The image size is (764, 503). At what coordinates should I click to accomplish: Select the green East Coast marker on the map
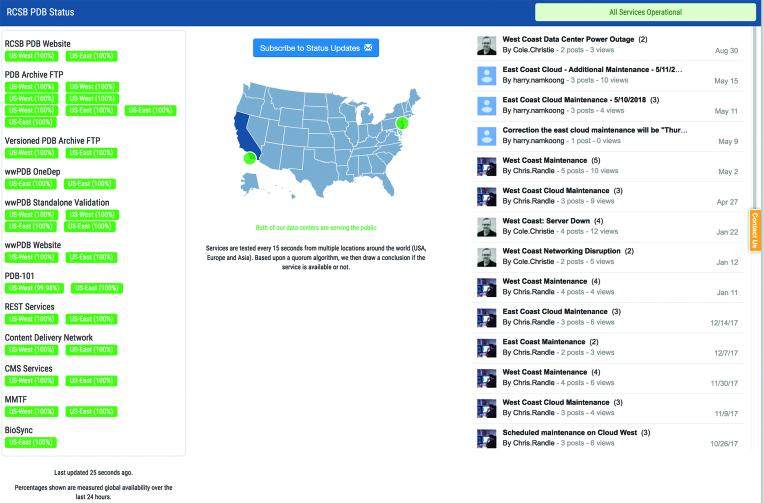tap(401, 122)
